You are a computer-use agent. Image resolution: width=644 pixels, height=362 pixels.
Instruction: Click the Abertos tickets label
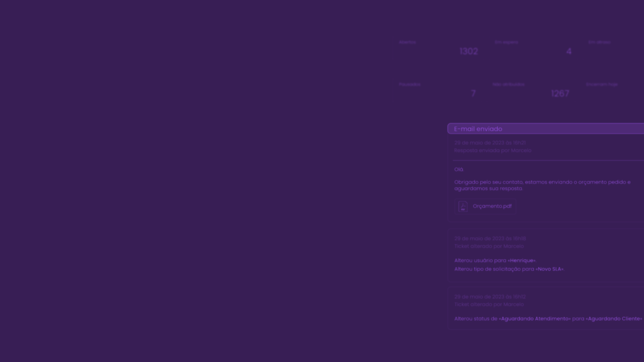pyautogui.click(x=407, y=42)
